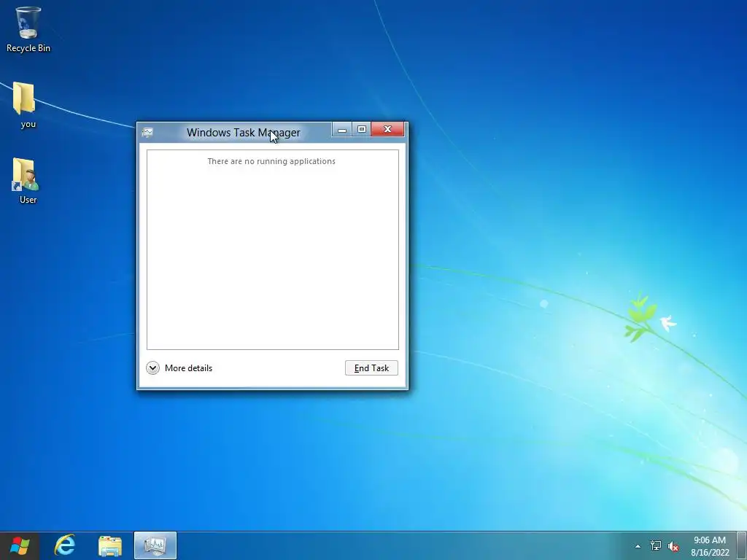Open the clock showing 9:06 AM
This screenshot has width=747, height=560.
pyautogui.click(x=710, y=546)
